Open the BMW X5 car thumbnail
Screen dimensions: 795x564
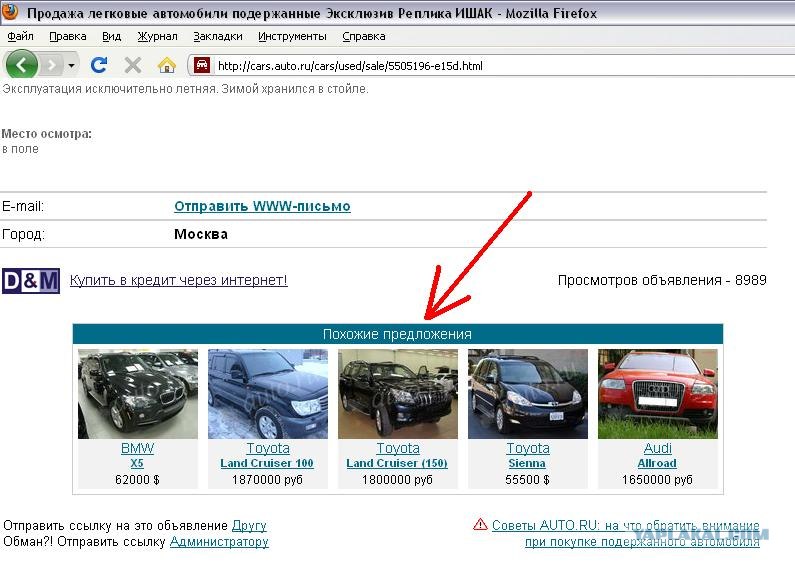(138, 394)
